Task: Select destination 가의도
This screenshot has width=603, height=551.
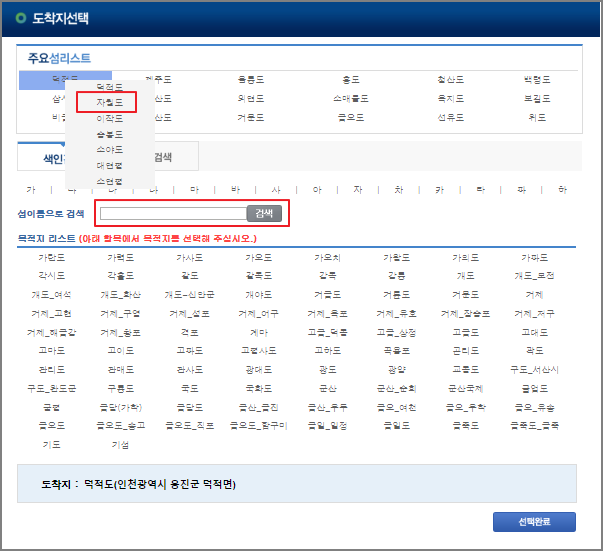Action: coord(466,258)
